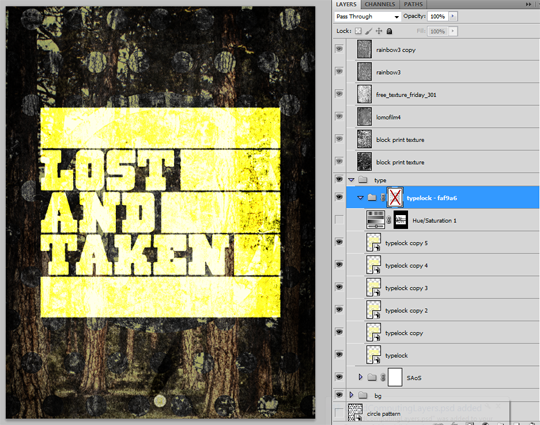Click typelock copy 3 smart object thumbnail
The height and width of the screenshot is (425, 540).
[x=373, y=288]
